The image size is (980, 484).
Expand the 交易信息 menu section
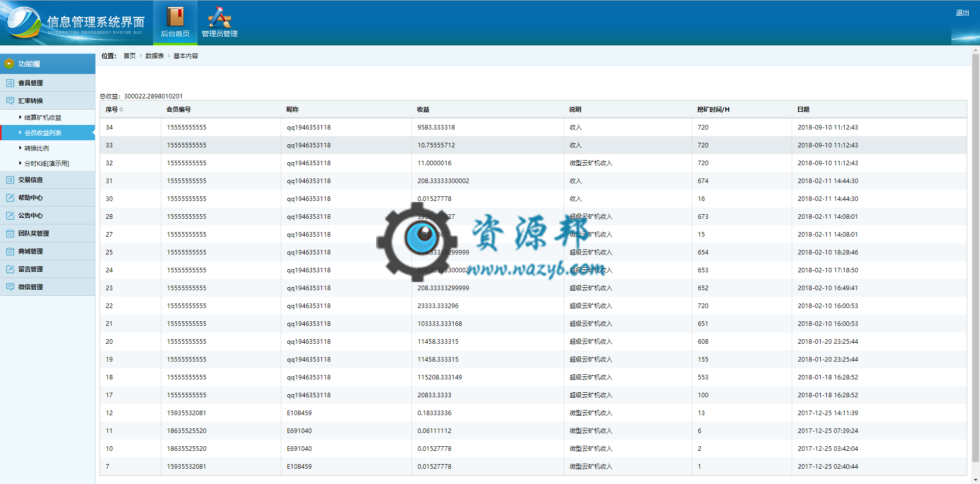[47, 180]
